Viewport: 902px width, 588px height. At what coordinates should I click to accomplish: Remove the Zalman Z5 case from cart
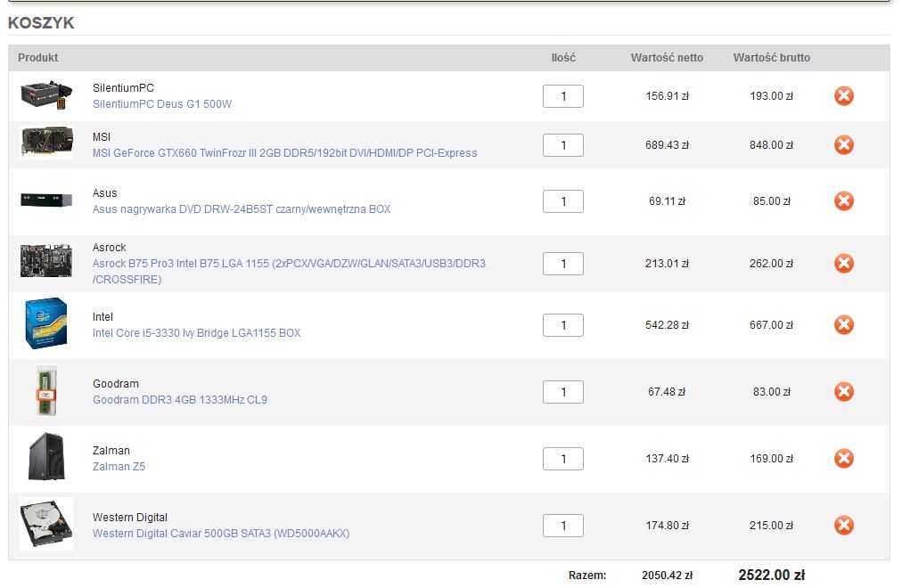coord(843,459)
